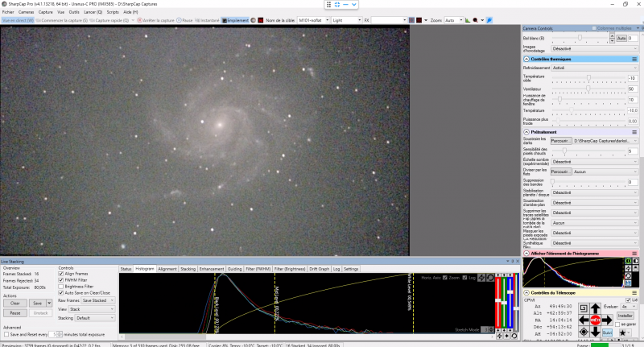This screenshot has height=347, width=644.
Task: Move telescope up with arrow button
Action: tap(595, 308)
